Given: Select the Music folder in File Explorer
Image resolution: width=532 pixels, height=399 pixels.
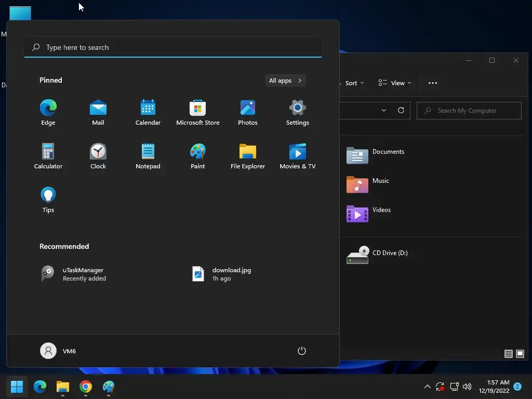Looking at the screenshot, I should click(368, 184).
